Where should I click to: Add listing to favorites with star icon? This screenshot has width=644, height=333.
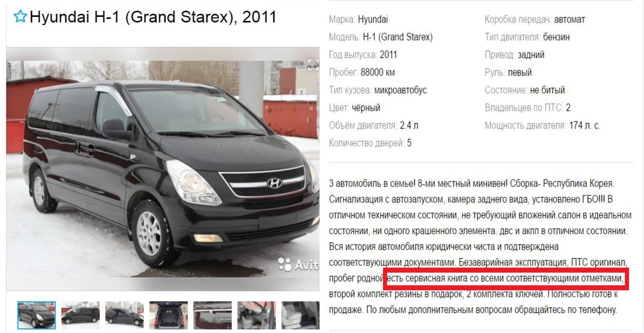click(20, 16)
